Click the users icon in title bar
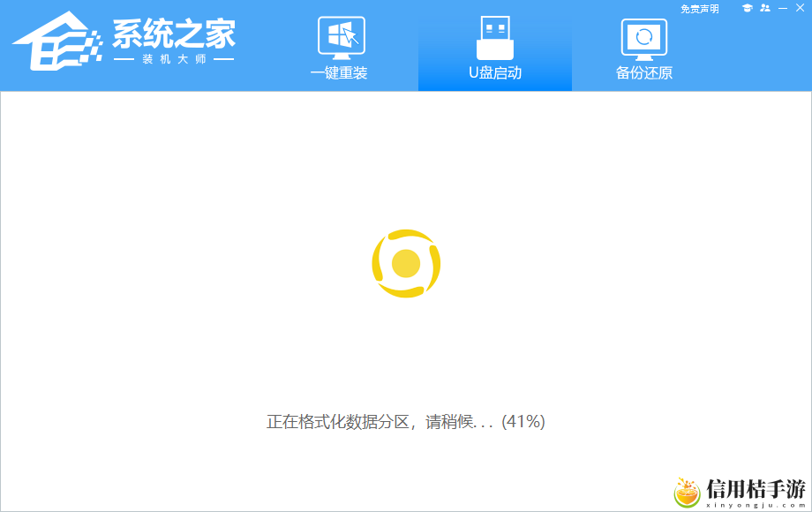The image size is (812, 512). pyautogui.click(x=765, y=8)
